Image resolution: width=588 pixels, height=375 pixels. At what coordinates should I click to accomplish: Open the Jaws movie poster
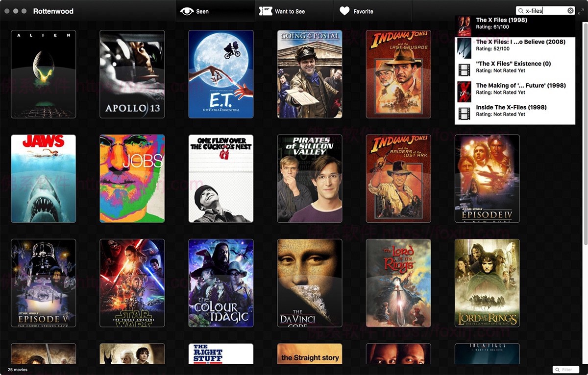coord(44,179)
